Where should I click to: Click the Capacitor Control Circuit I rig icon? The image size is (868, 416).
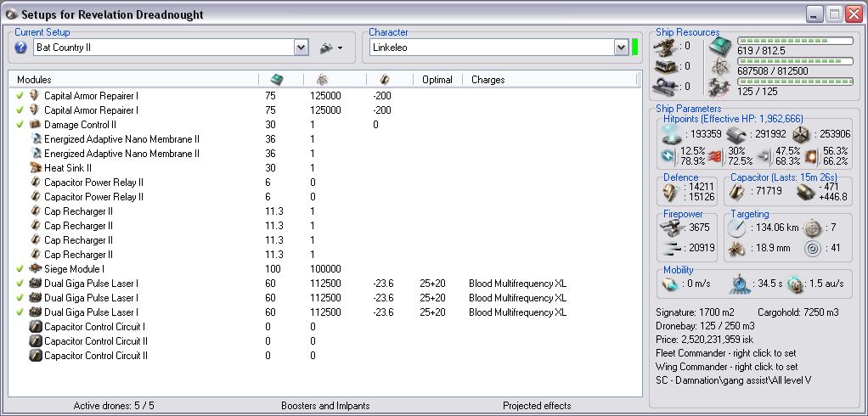[36, 326]
